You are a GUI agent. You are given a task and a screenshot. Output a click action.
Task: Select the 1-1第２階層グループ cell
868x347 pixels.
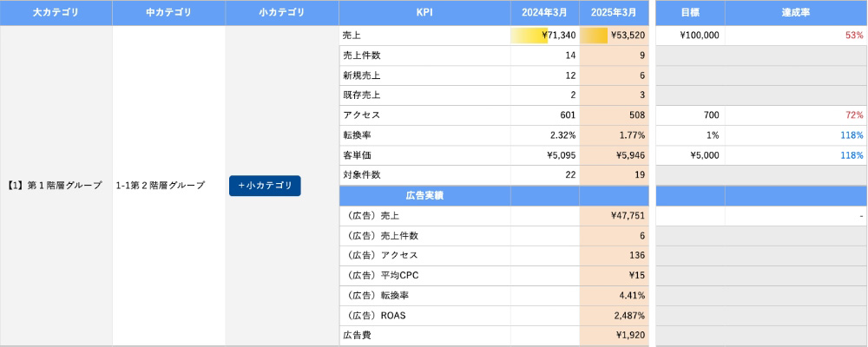[x=169, y=186]
